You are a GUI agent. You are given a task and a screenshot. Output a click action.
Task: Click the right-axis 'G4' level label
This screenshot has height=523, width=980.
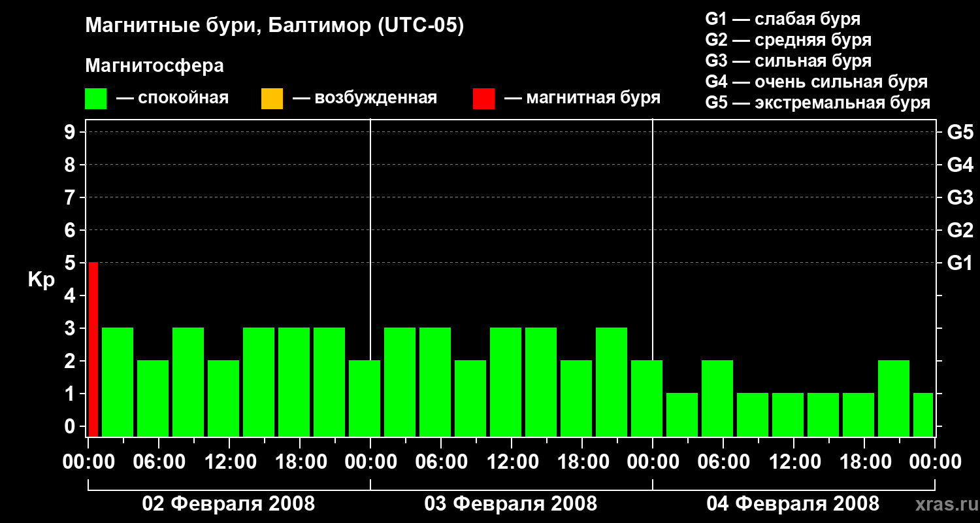pos(960,165)
